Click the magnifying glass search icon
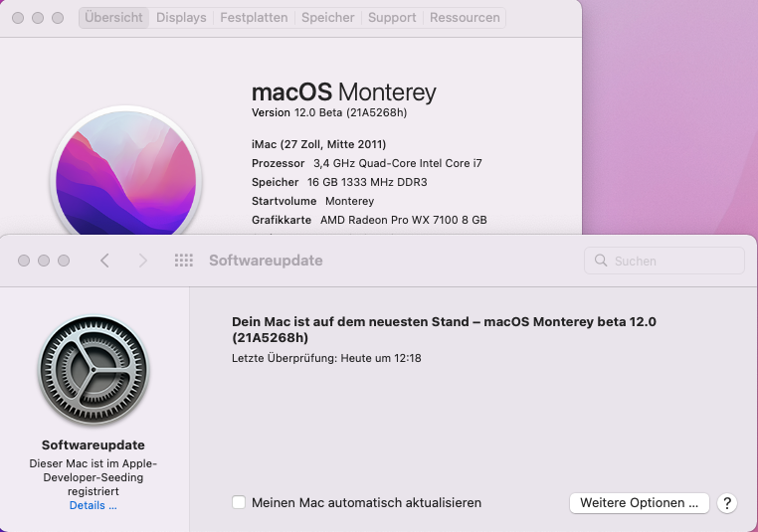The image size is (758, 532). 601,261
